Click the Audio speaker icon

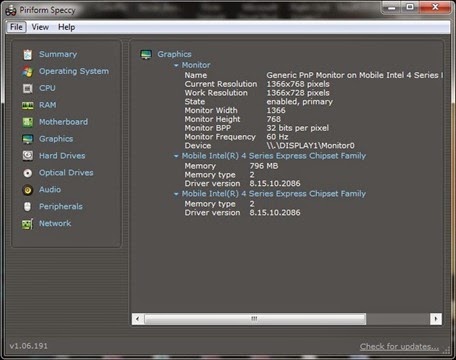(28, 190)
